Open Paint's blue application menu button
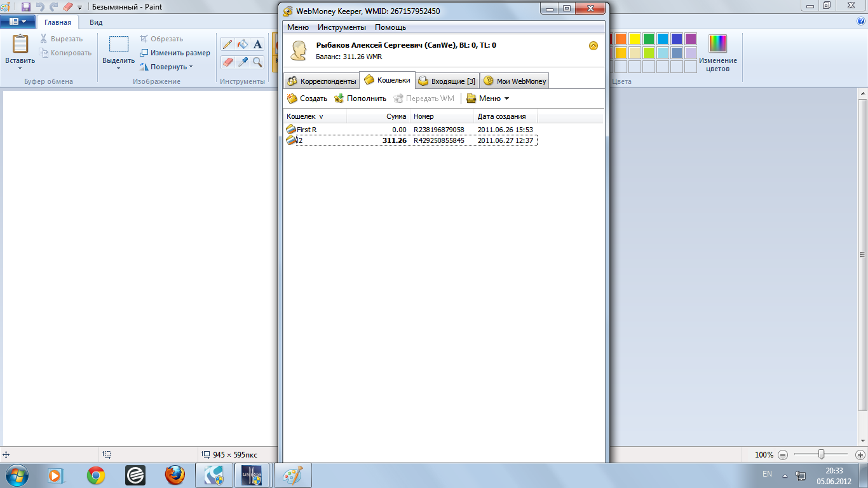 17,22
